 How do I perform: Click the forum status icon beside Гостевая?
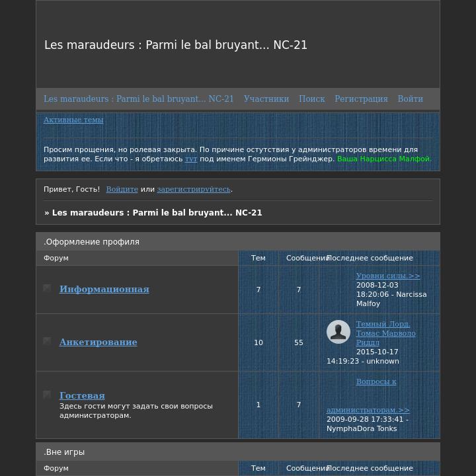47,395
